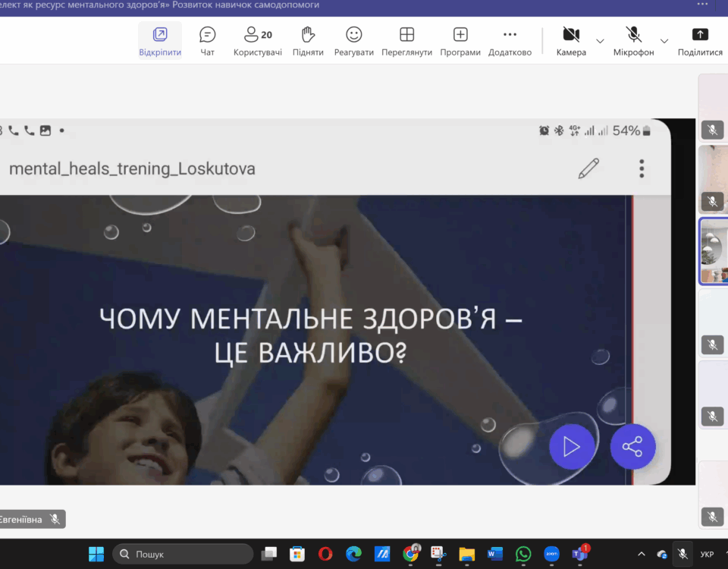Expand the microphone options dropdown arrow
Viewport: 728px width, 569px height.
[664, 41]
